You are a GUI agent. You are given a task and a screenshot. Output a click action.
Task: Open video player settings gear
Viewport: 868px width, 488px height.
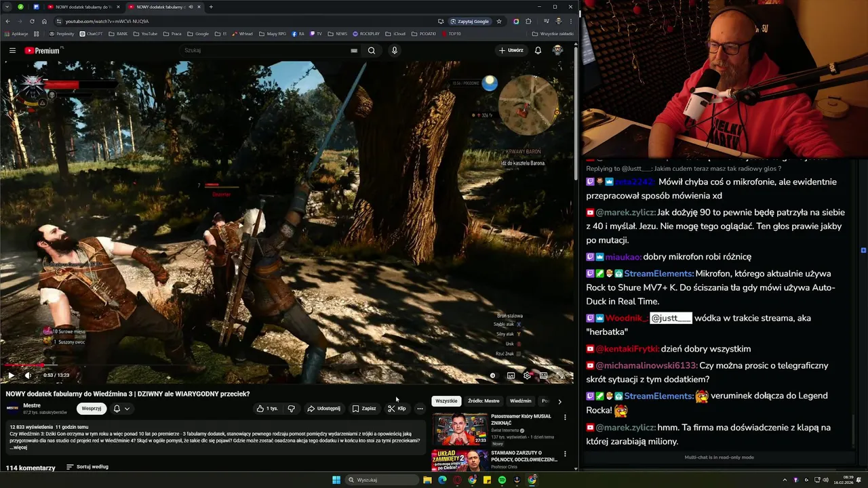(x=527, y=375)
